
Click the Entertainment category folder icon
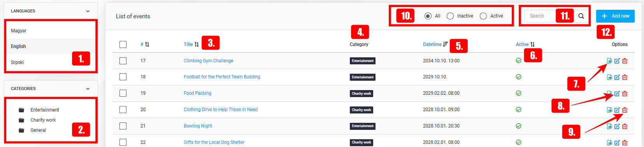[x=21, y=110]
